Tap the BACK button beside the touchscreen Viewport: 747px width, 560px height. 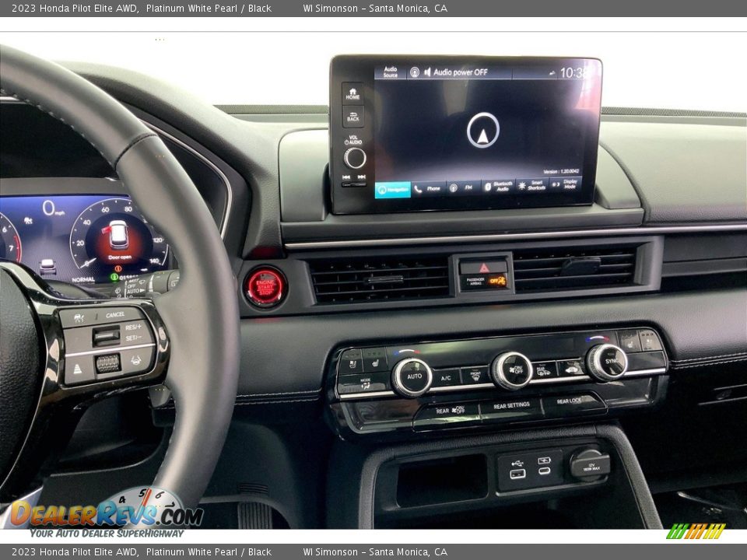point(353,116)
